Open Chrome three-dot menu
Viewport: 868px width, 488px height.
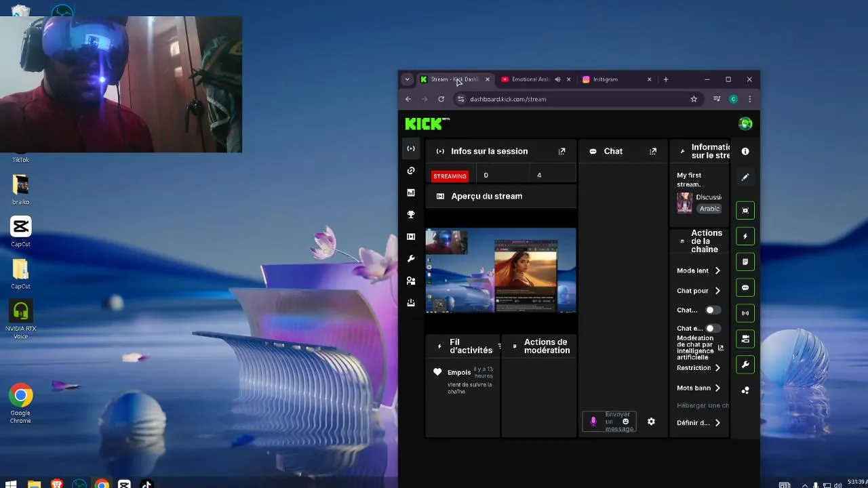coord(749,99)
